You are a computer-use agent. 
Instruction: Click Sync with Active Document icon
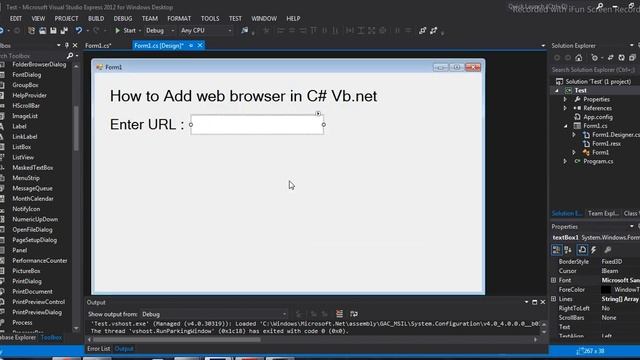pos(611,58)
